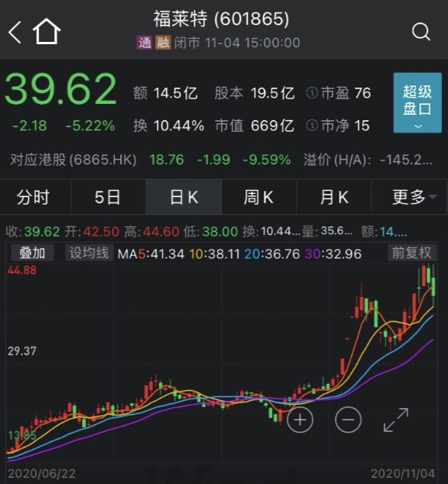Screen dimensions: 448x484
Task: Tap 开:42.50 open value
Action: click(92, 231)
